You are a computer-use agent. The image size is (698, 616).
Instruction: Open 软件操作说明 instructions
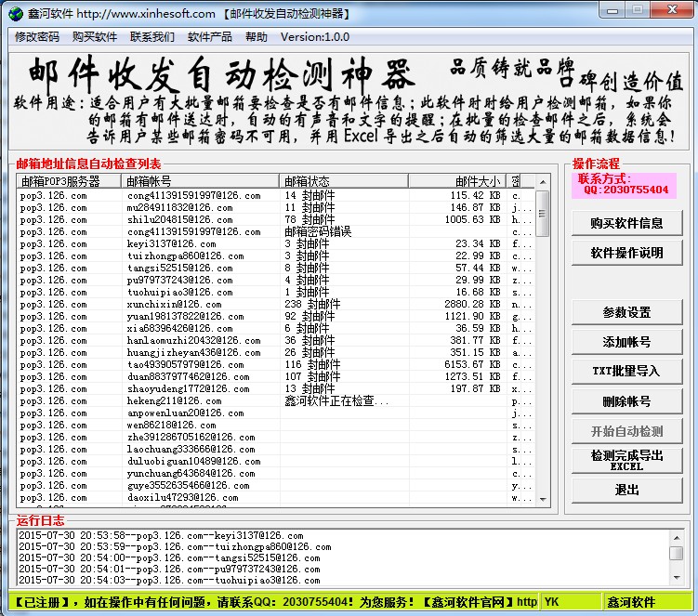pos(626,253)
